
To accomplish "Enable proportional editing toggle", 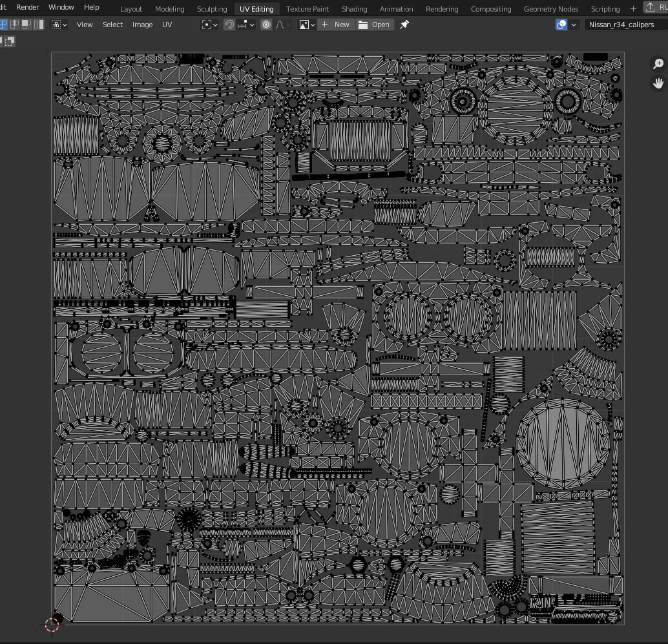I will (266, 25).
